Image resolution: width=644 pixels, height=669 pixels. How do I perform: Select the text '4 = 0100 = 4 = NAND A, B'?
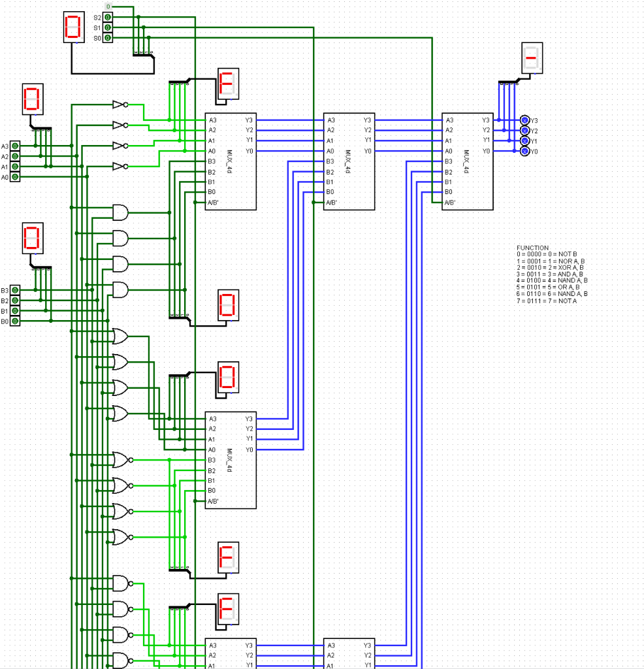[552, 280]
